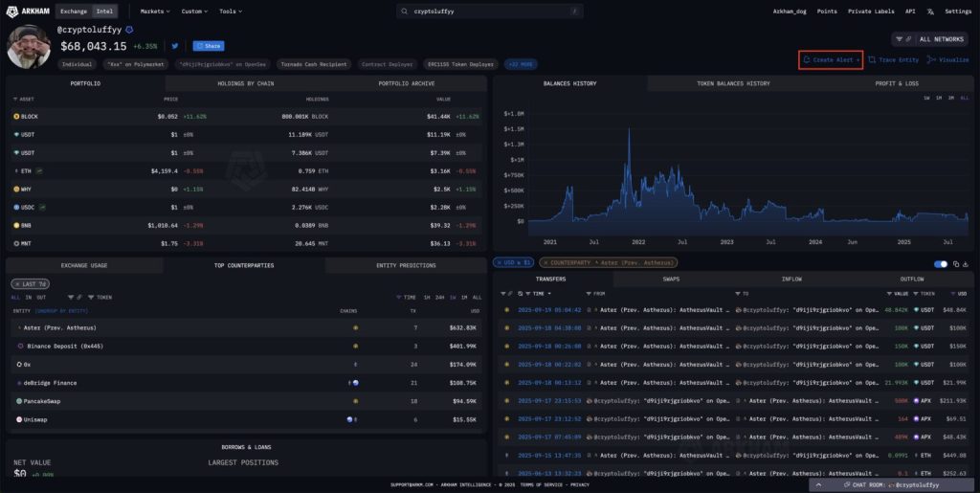Select the IN direction filter in counterparties
This screenshot has width=980, height=493.
click(x=28, y=298)
